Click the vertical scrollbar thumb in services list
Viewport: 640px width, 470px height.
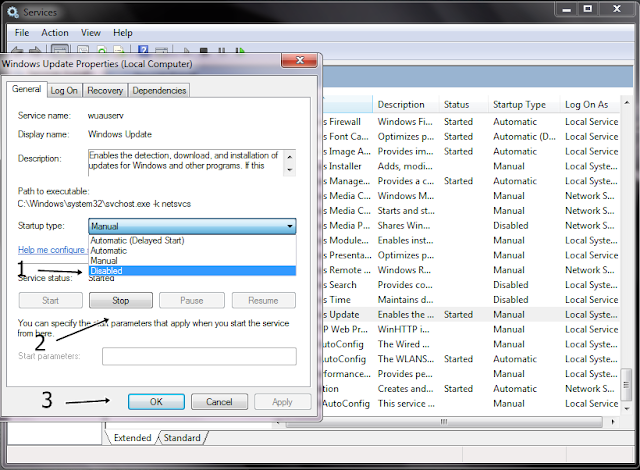point(627,384)
